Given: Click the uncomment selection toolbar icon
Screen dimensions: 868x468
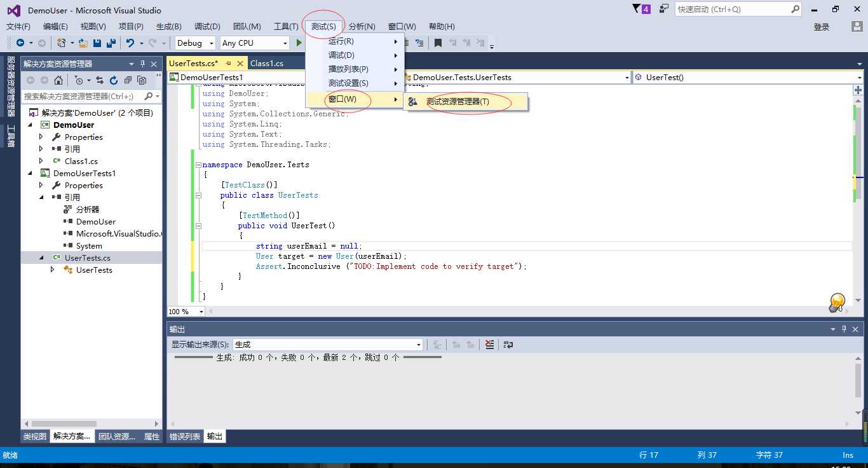Looking at the screenshot, I should tap(419, 43).
